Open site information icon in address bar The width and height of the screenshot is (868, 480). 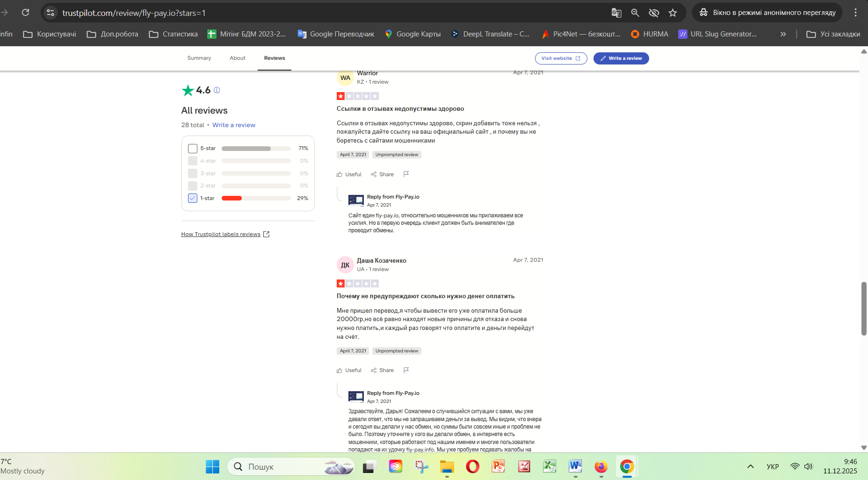(x=51, y=13)
